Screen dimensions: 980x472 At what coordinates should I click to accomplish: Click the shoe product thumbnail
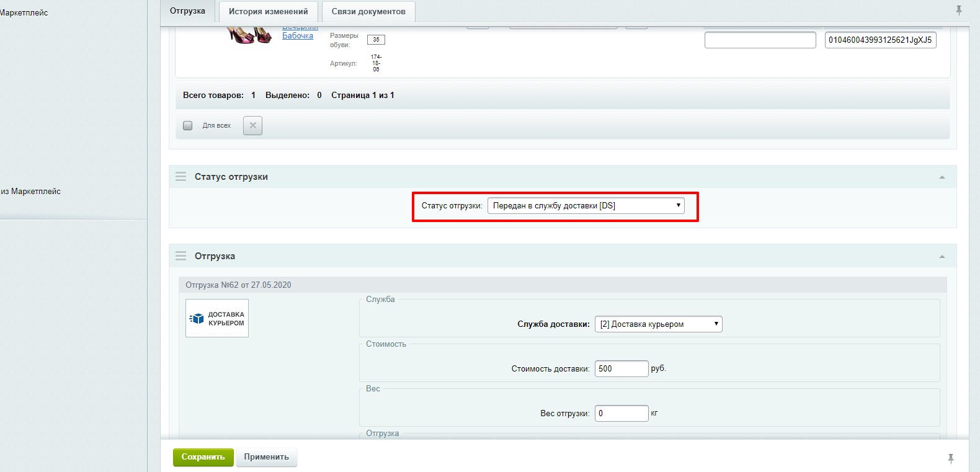click(251, 35)
